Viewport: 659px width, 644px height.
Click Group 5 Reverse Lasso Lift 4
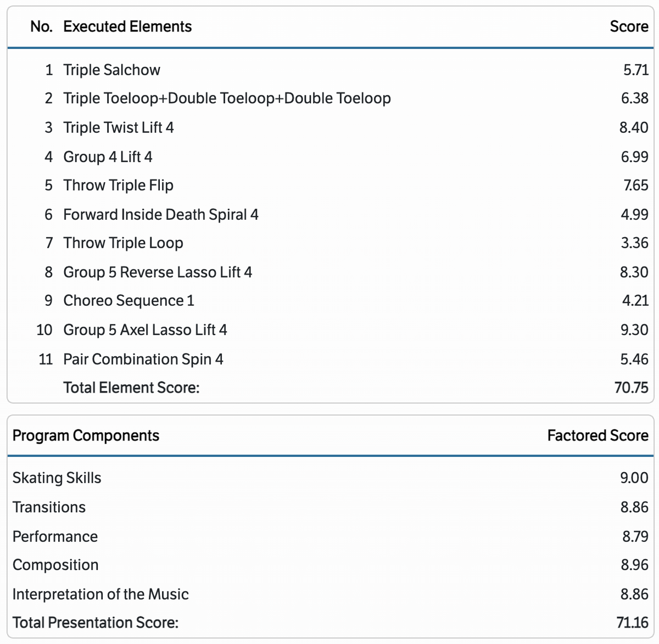coord(158,272)
